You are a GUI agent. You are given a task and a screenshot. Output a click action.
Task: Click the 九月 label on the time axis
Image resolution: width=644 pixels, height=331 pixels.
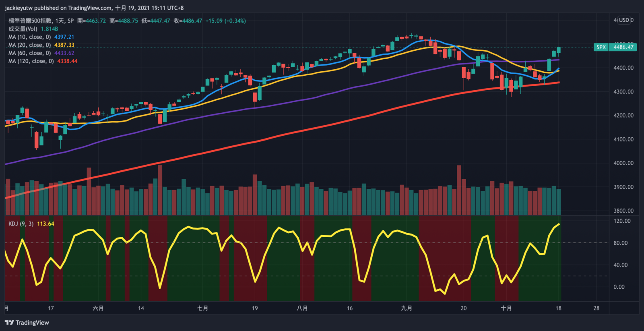407,308
